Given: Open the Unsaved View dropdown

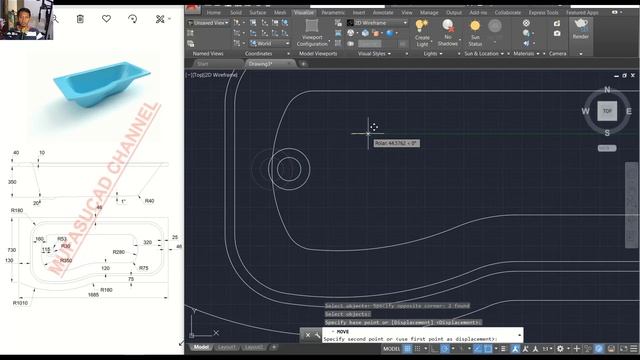Looking at the screenshot, I should click(209, 23).
